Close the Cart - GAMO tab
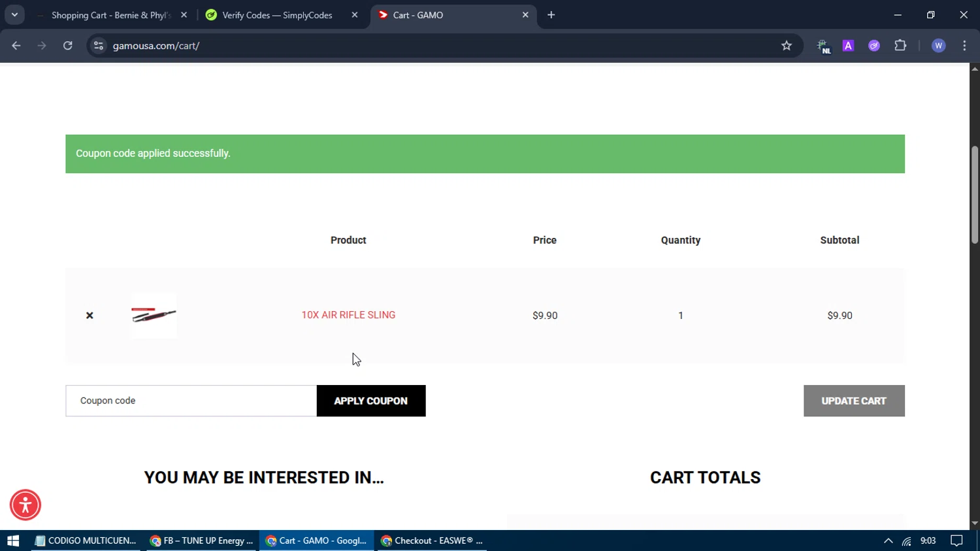This screenshot has height=551, width=980. [x=525, y=15]
